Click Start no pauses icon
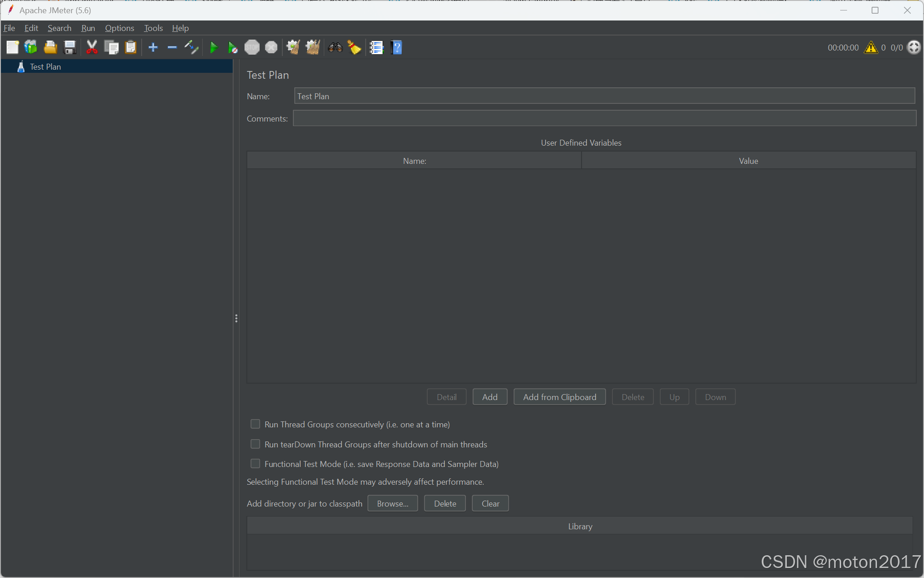This screenshot has width=924, height=578. tap(233, 47)
